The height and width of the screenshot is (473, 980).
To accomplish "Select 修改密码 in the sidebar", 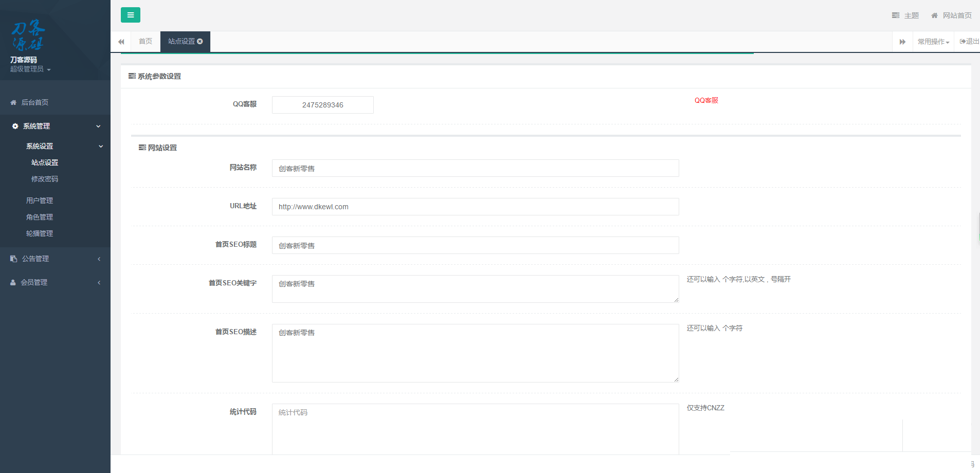I will coord(45,179).
